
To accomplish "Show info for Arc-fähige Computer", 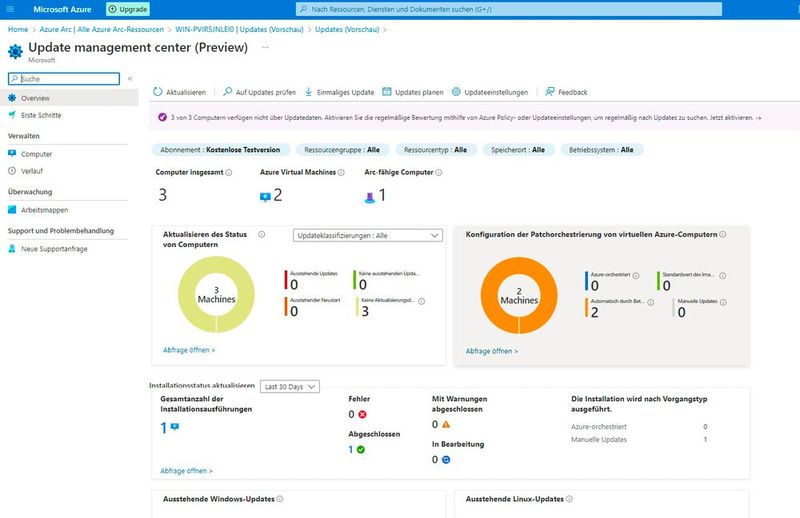I will tap(438, 172).
